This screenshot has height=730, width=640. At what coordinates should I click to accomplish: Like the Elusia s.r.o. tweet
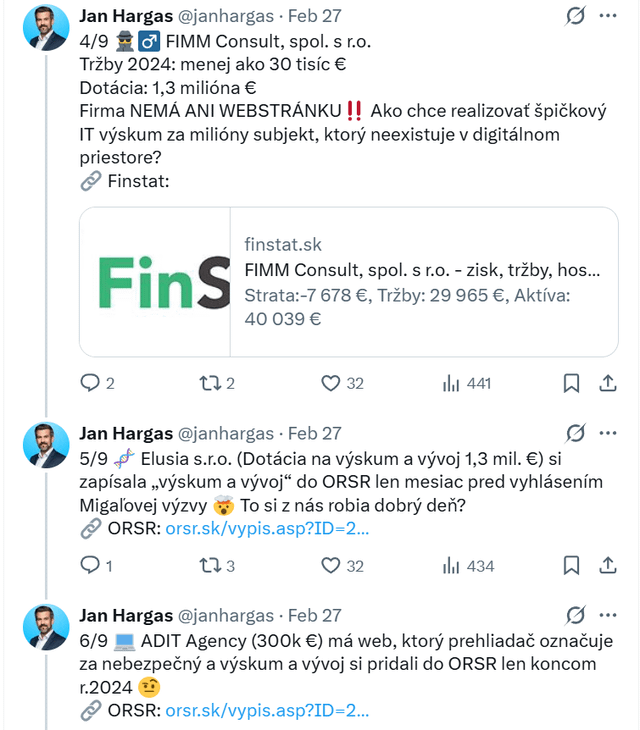[331, 566]
